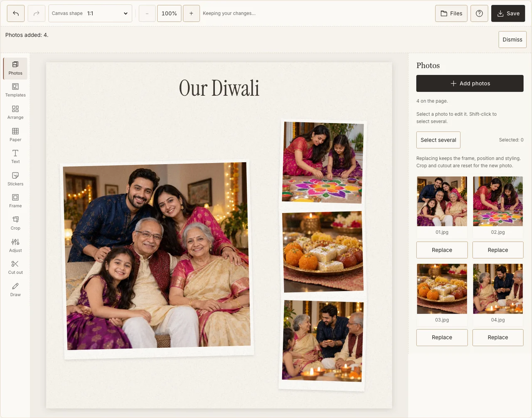The width and height of the screenshot is (532, 418).
Task: Replace photo 04.jpg
Action: point(498,337)
